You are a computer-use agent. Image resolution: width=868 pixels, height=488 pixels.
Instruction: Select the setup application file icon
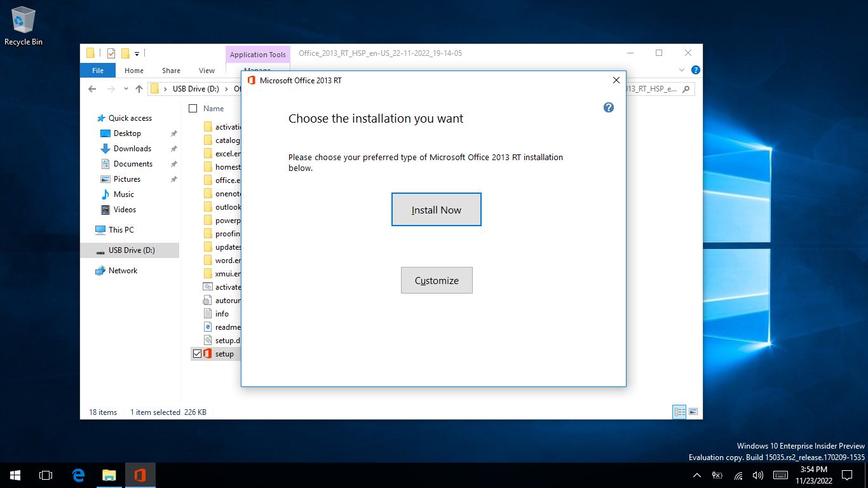point(207,353)
